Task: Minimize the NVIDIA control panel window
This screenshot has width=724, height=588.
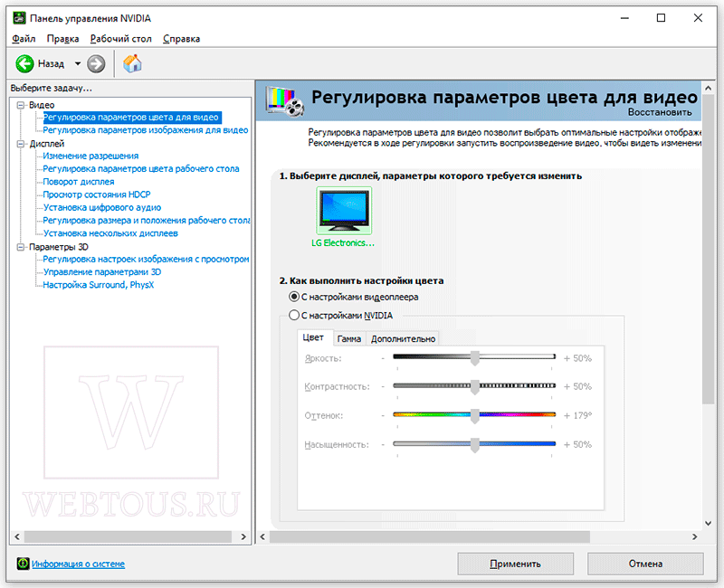Action: [624, 18]
